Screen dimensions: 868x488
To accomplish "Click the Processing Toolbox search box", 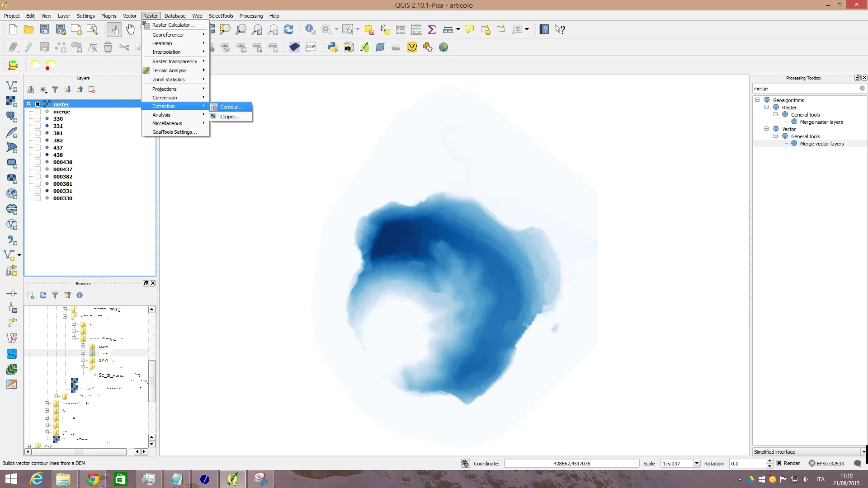I will click(x=806, y=89).
